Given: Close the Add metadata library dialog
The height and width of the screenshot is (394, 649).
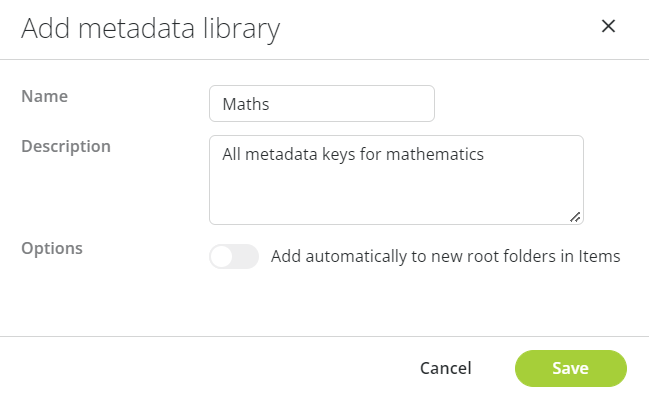Looking at the screenshot, I should point(608,26).
